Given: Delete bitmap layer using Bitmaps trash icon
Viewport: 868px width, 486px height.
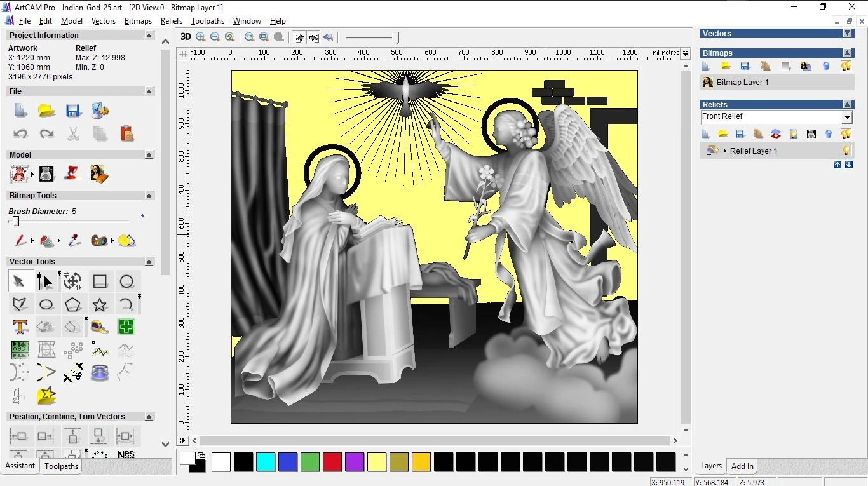Looking at the screenshot, I should (826, 66).
